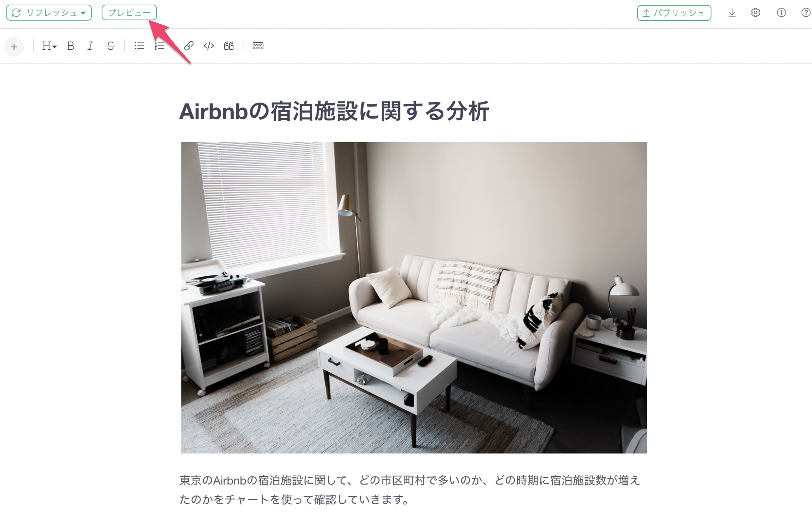Show note information via the info icon
The width and height of the screenshot is (812, 521).
click(781, 13)
